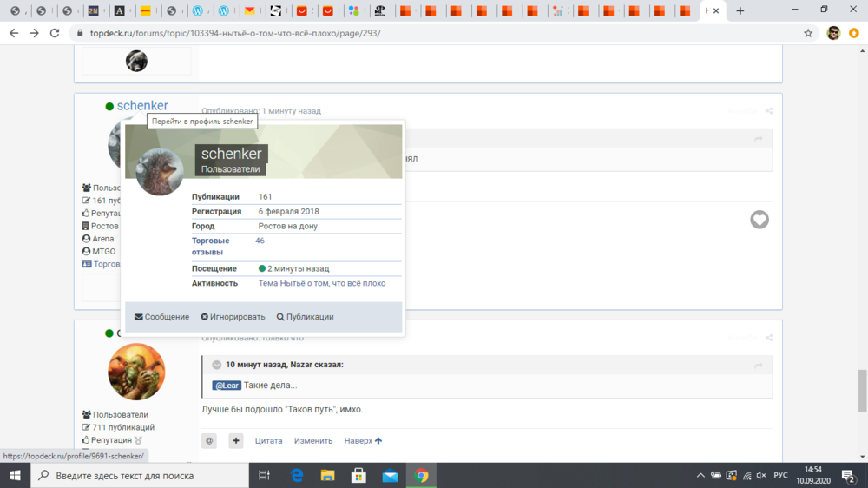Click the orange goblin avatar
The width and height of the screenshot is (868, 488).
(x=136, y=372)
